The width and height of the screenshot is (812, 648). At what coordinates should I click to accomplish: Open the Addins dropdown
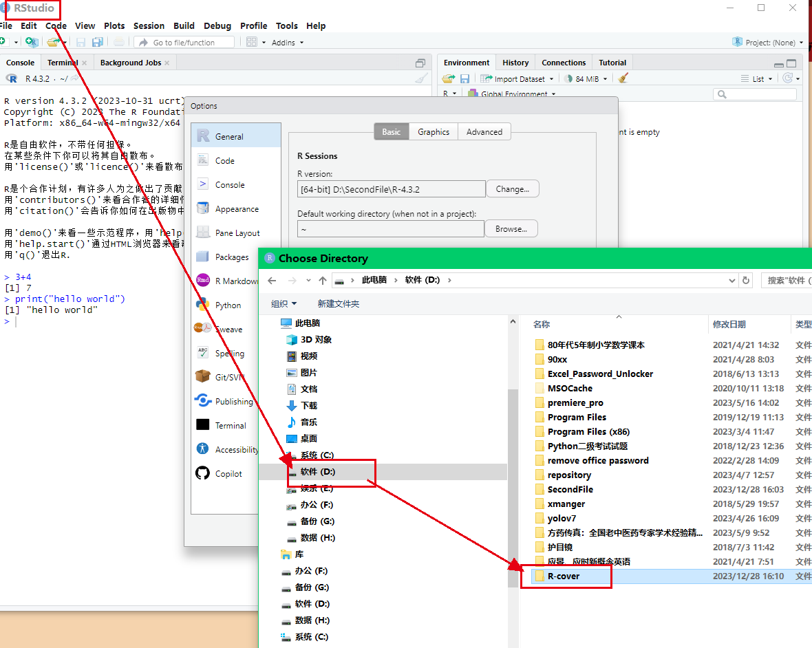[288, 43]
